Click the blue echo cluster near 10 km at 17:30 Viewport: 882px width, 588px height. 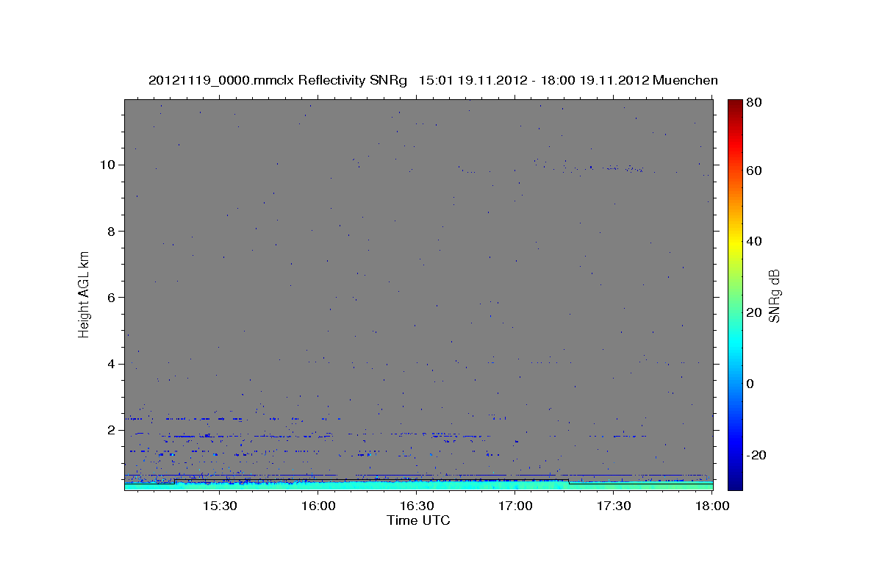tap(625, 169)
